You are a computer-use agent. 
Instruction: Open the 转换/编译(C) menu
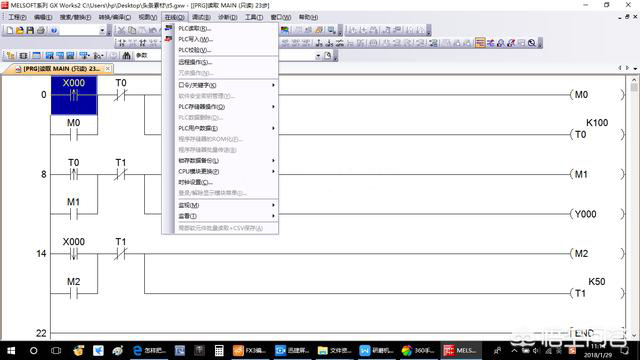click(115, 17)
